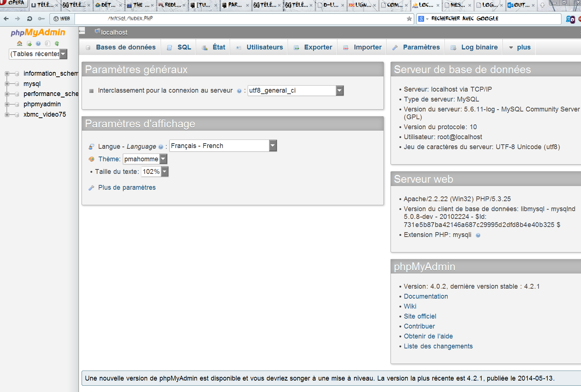Viewport: 581px width, 392px height.
Task: Click the browser back arrow
Action: coord(6,18)
